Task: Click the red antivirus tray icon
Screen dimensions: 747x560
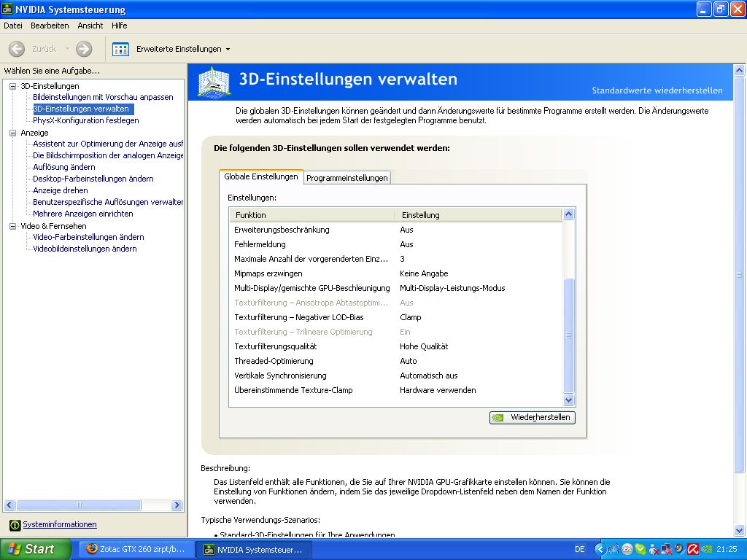Action: (693, 550)
